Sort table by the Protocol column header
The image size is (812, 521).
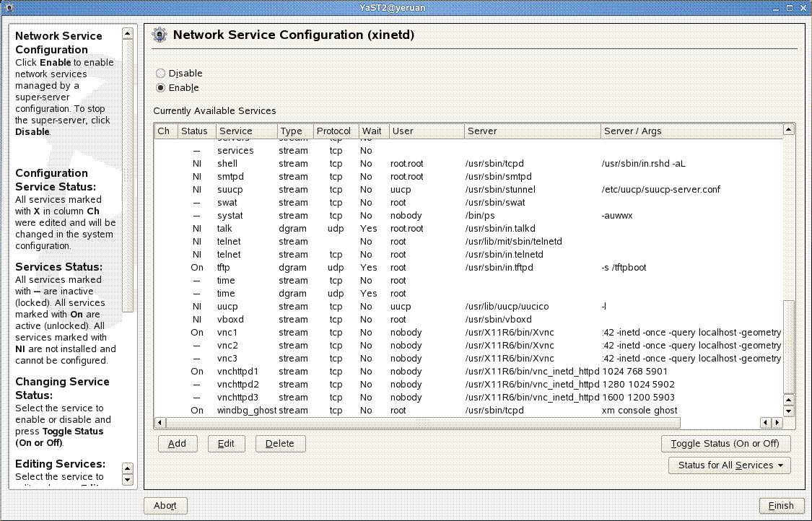(x=335, y=131)
